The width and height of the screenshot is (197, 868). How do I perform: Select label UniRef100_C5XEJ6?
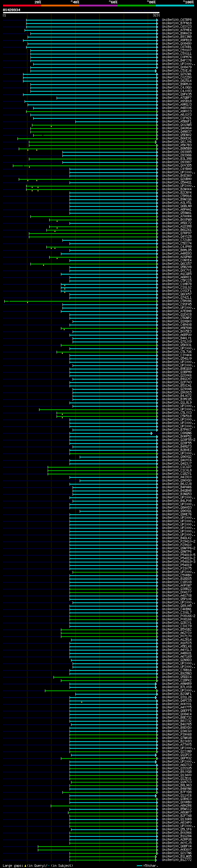(x=177, y=71)
